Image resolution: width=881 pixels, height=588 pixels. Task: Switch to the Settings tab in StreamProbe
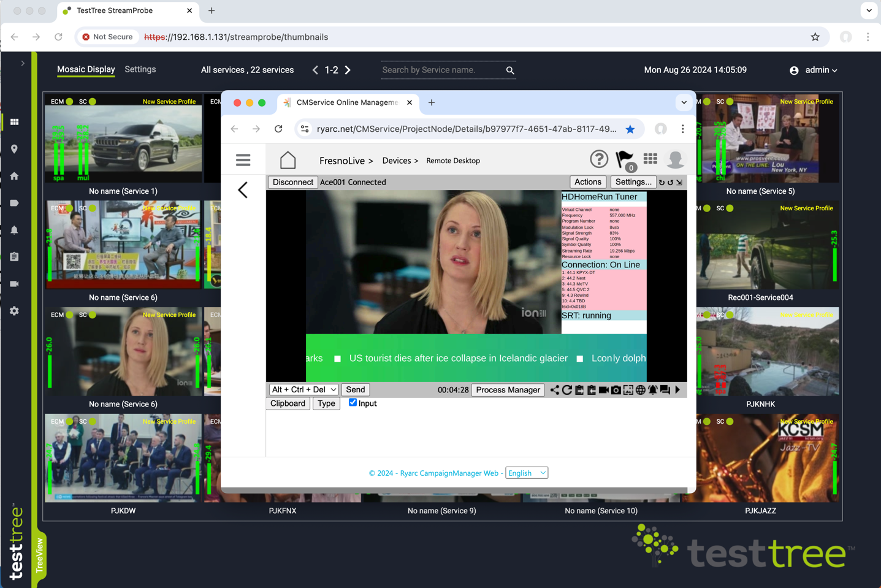tap(140, 69)
